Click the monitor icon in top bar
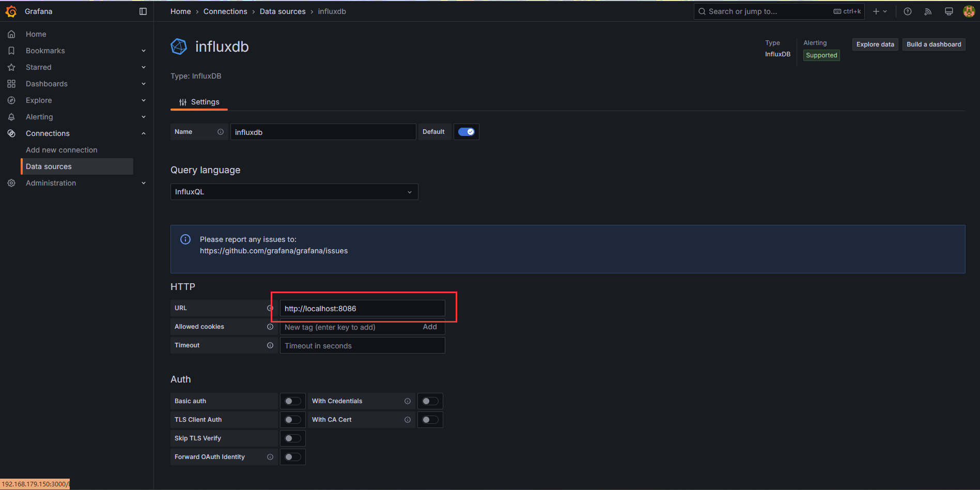Image resolution: width=980 pixels, height=490 pixels. pyautogui.click(x=949, y=11)
